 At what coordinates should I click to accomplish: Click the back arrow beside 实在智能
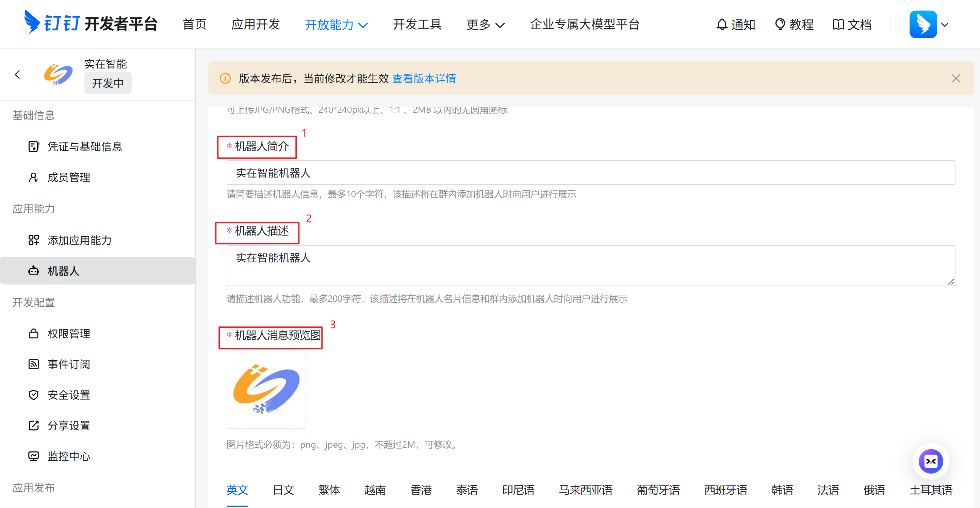17,75
